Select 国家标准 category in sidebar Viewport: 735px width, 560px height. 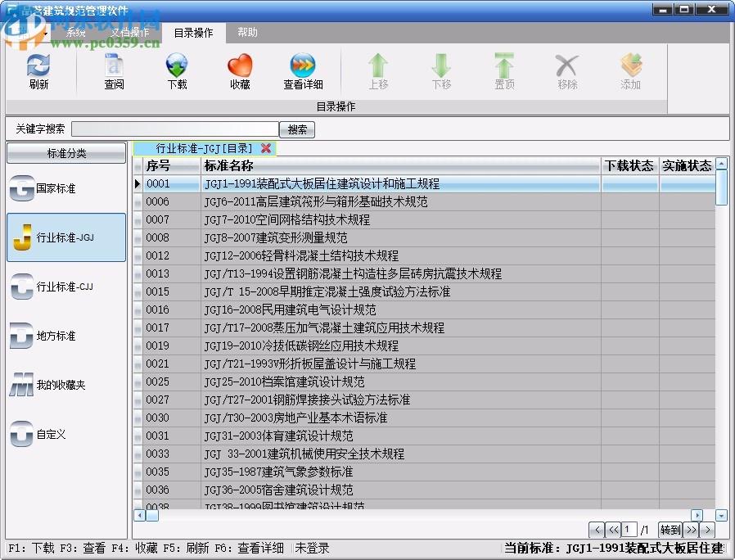coord(66,188)
